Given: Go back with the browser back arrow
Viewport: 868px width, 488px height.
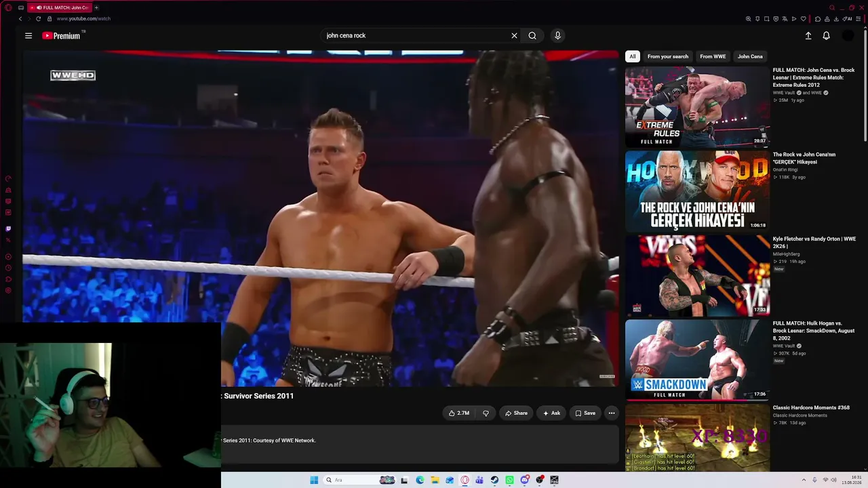Looking at the screenshot, I should click(x=20, y=19).
